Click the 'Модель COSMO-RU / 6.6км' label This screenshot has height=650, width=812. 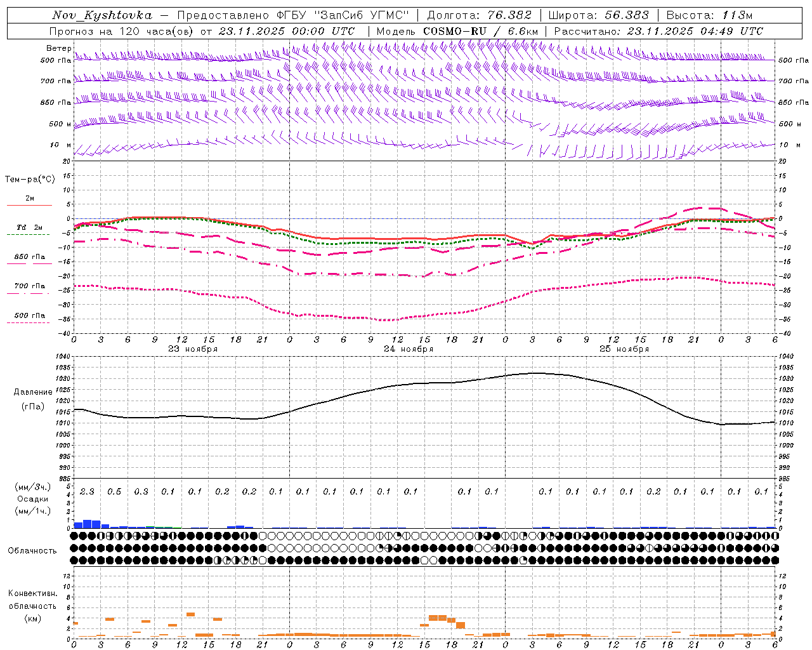click(457, 31)
